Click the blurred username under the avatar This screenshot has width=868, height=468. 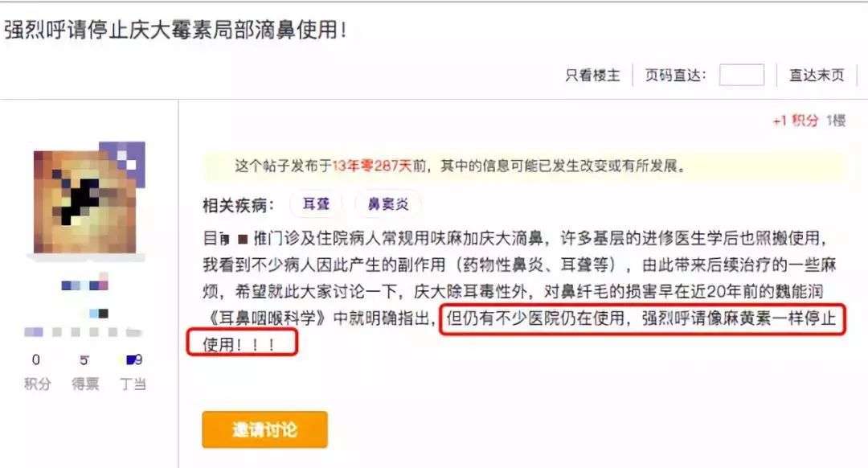click(x=84, y=285)
